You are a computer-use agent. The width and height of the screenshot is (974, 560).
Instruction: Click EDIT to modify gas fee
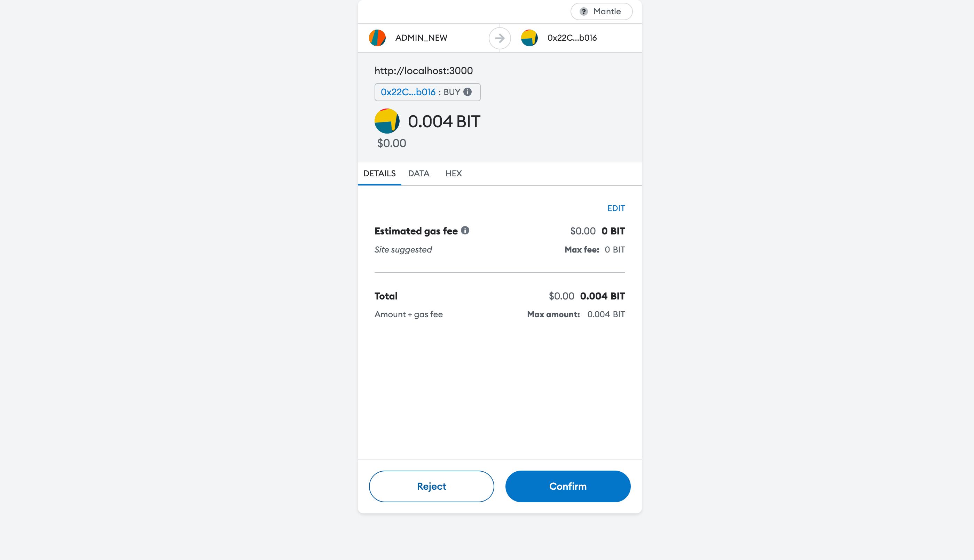coord(616,208)
